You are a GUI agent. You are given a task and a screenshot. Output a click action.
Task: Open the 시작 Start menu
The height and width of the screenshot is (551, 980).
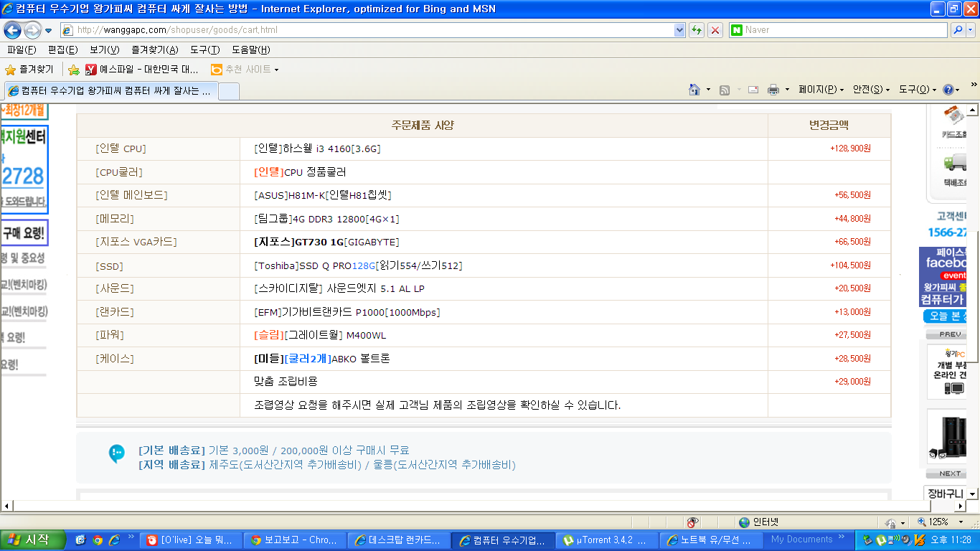click(33, 540)
